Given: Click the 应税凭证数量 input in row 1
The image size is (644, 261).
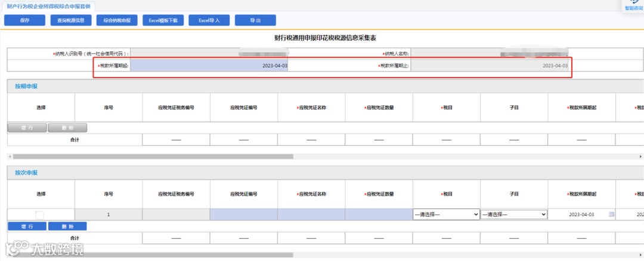Looking at the screenshot, I should click(x=379, y=214).
